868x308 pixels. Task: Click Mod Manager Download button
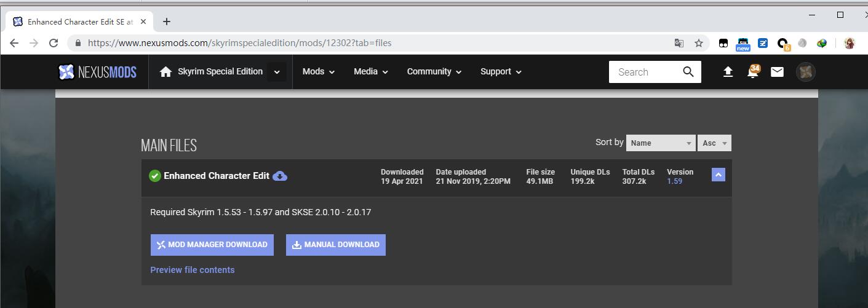(212, 245)
